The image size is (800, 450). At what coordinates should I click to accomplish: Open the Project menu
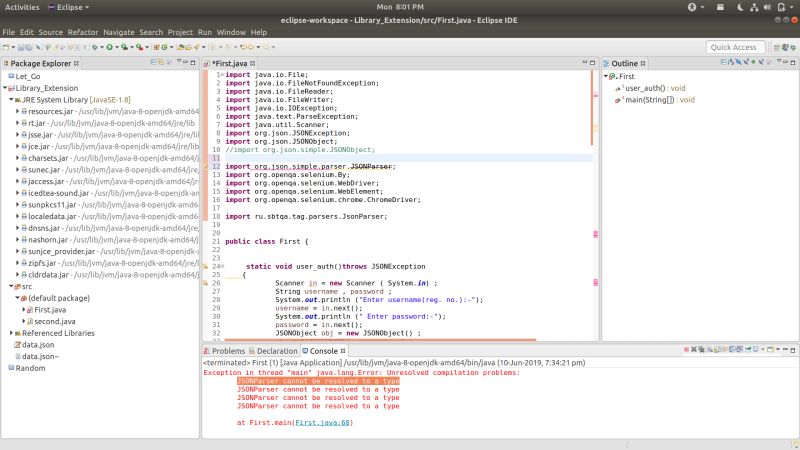click(180, 32)
